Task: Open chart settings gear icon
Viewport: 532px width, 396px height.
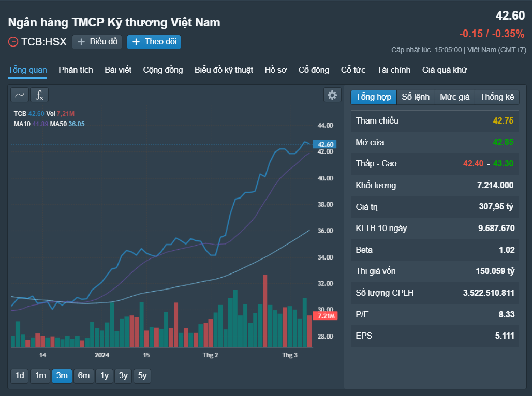Action: (x=332, y=95)
